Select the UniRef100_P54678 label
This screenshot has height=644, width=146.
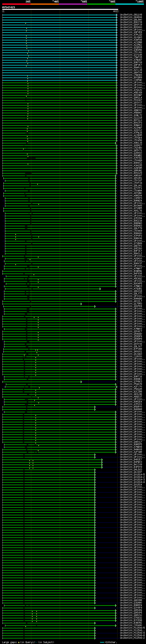[x=131, y=384]
